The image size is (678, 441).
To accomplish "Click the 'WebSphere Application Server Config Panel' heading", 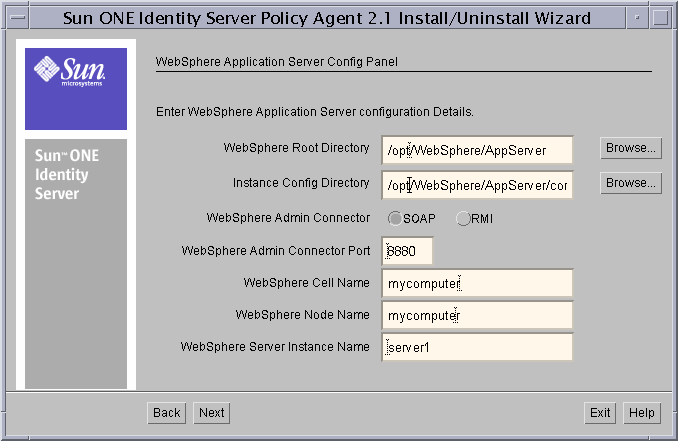I will pos(276,62).
